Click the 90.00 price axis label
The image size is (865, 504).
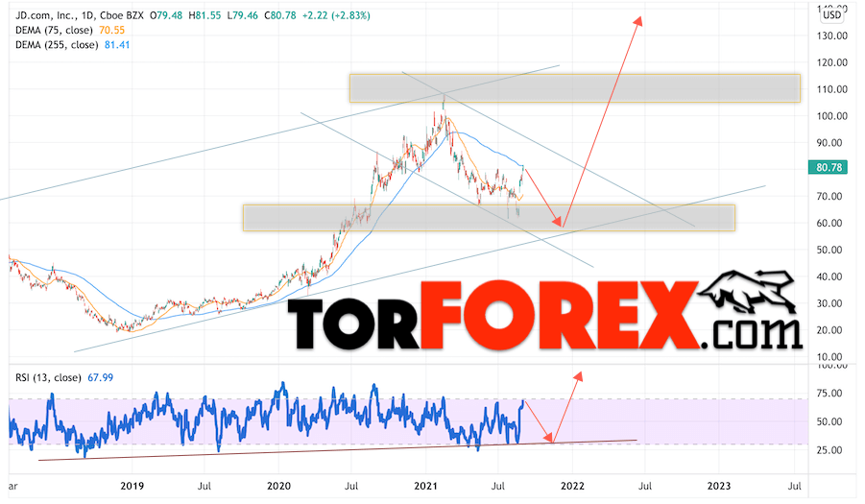[829, 143]
